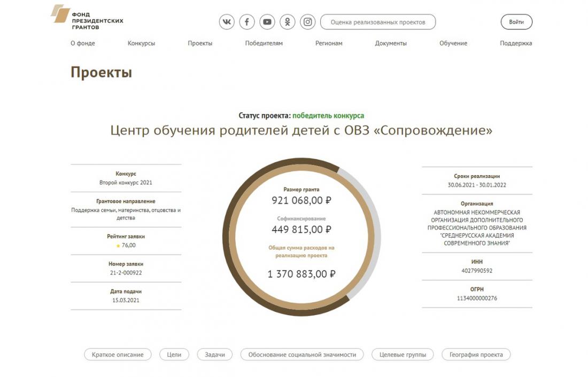Click the Поддержка семьи, материнства direction text
Screen dimensions: 588x377
click(x=126, y=214)
